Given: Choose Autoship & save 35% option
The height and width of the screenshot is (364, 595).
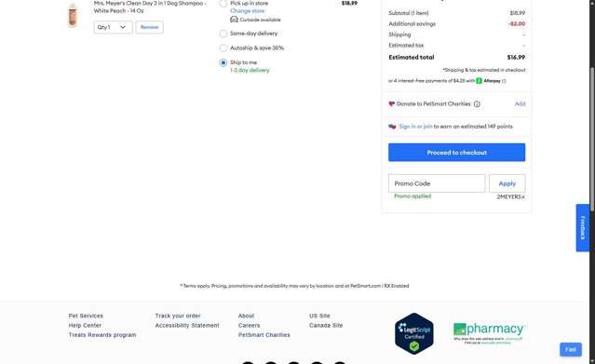Looking at the screenshot, I should tap(223, 48).
